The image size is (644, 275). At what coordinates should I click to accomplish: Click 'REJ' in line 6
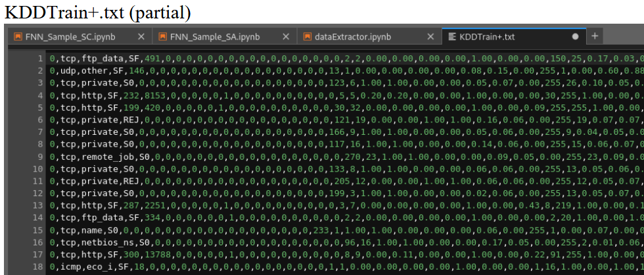[x=131, y=120]
